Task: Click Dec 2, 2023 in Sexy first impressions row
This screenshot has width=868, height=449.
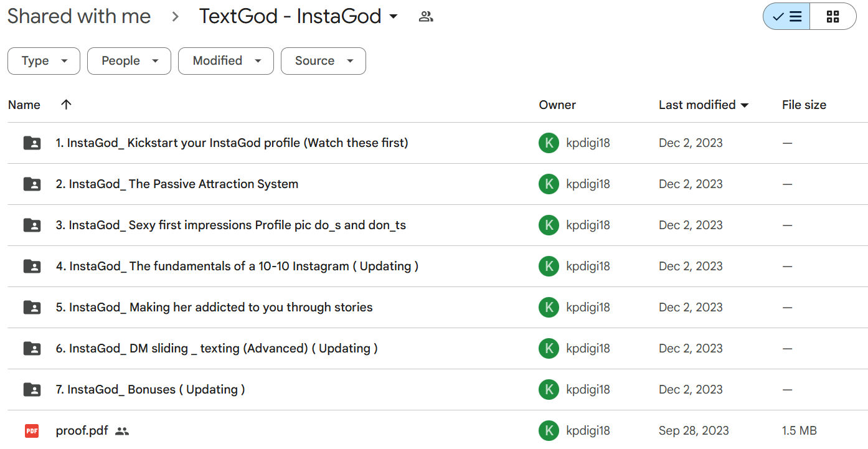Action: click(691, 225)
